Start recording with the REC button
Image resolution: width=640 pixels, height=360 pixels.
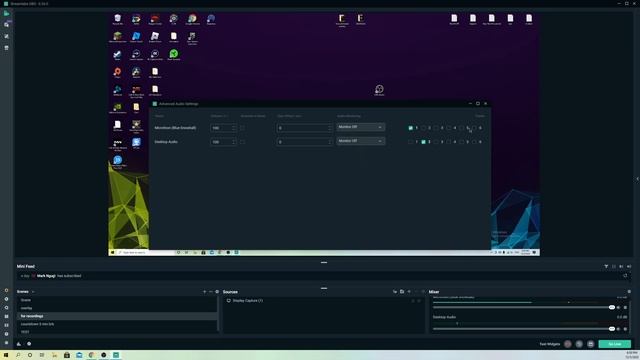pos(568,344)
